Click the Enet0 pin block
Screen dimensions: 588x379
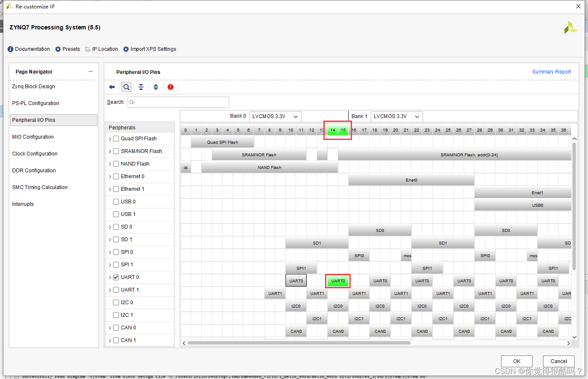(x=412, y=180)
